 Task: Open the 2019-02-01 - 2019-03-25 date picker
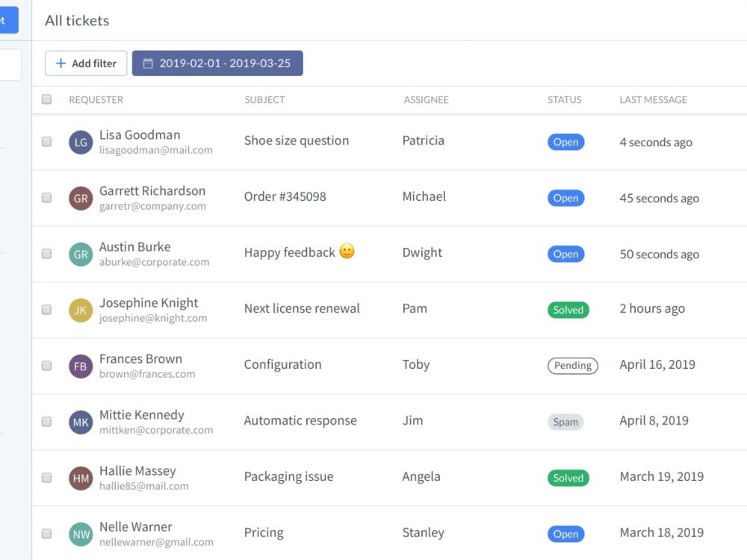tap(217, 63)
